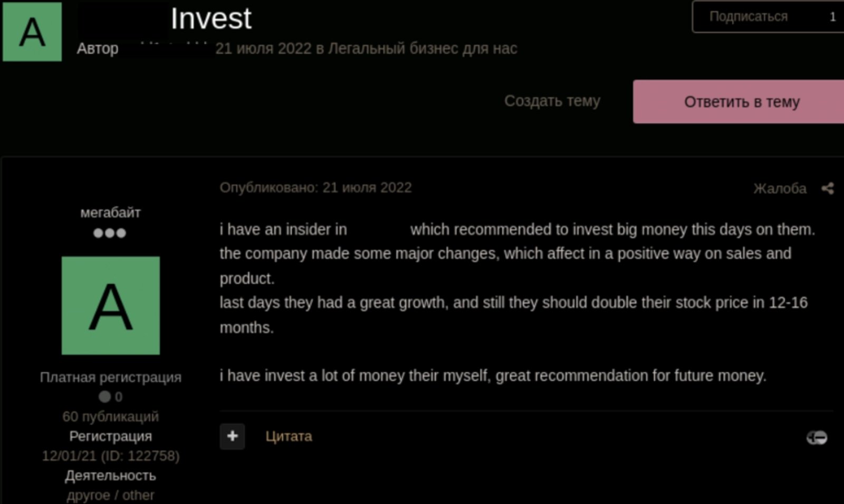
Task: Click the plus icon beside Цитата
Action: (232, 437)
